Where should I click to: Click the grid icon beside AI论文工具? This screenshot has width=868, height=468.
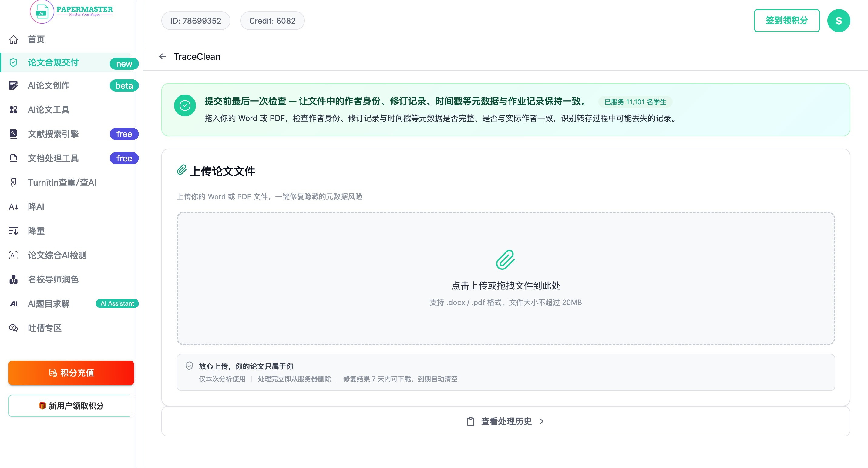(13, 110)
